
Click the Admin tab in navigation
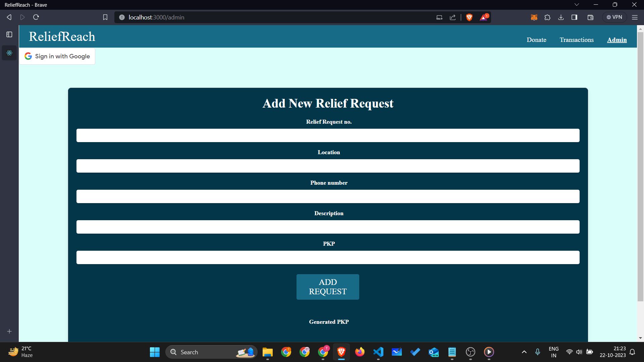coord(617,40)
